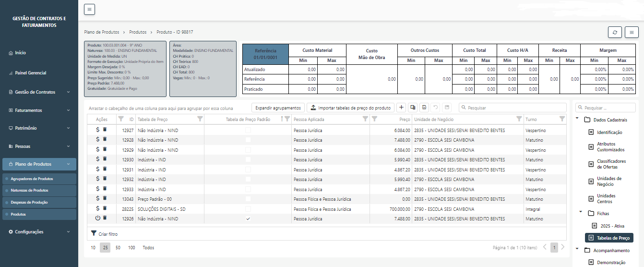Click the refresh icon at top right
This screenshot has width=644, height=267.
pyautogui.click(x=615, y=32)
